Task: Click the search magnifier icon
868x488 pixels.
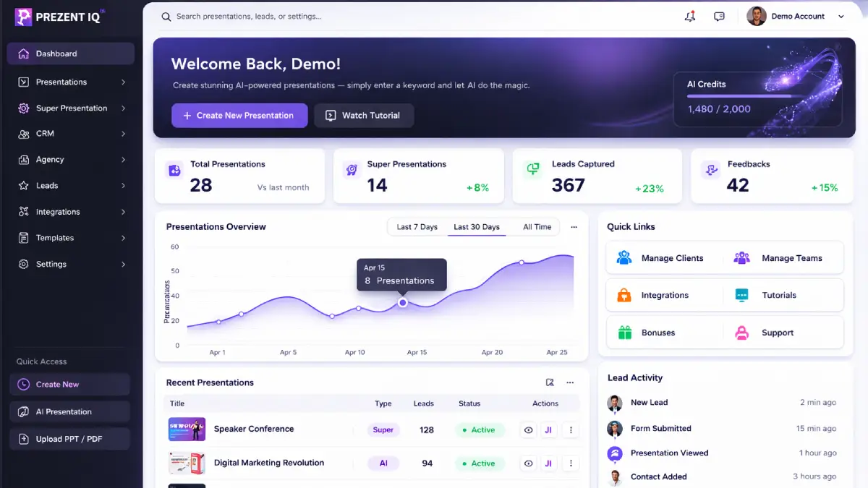Action: point(166,16)
